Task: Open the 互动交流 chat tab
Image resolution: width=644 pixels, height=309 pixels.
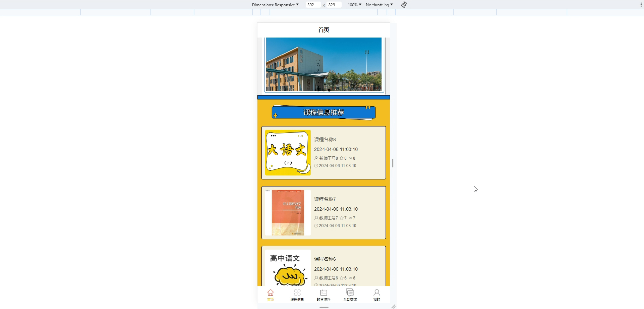Action: 350,295
